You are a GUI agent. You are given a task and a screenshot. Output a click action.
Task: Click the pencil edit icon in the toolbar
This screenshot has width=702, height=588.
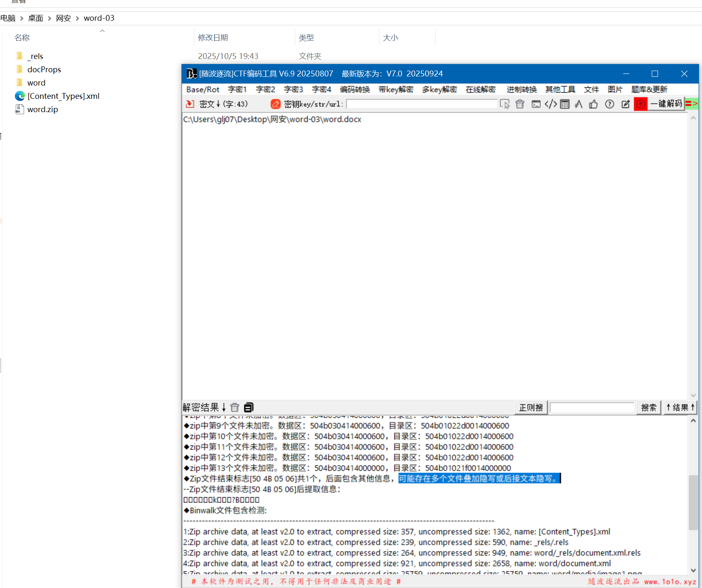[625, 104]
